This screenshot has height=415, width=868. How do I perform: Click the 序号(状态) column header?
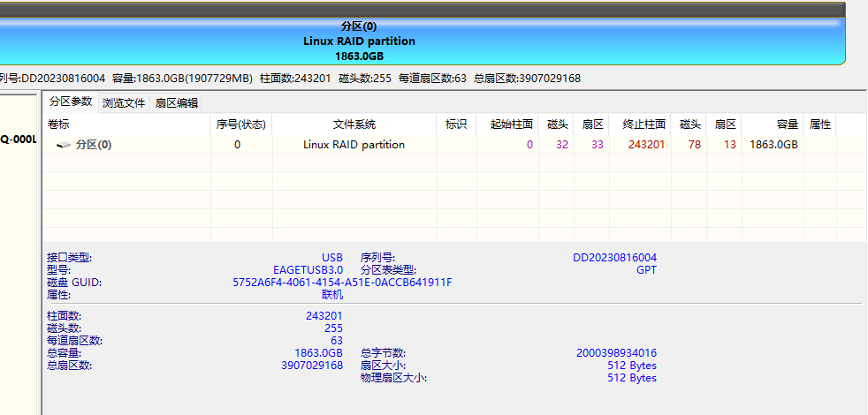[240, 124]
